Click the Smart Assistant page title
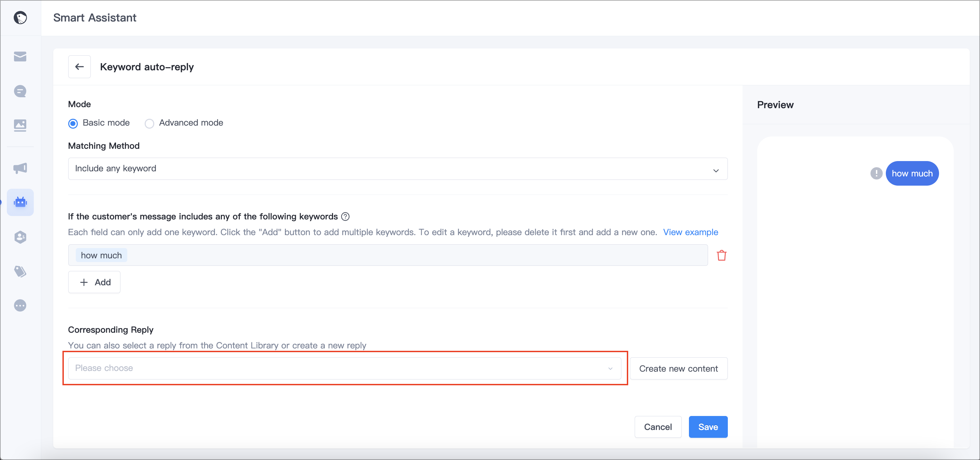Viewport: 980px width, 460px height. (95, 17)
